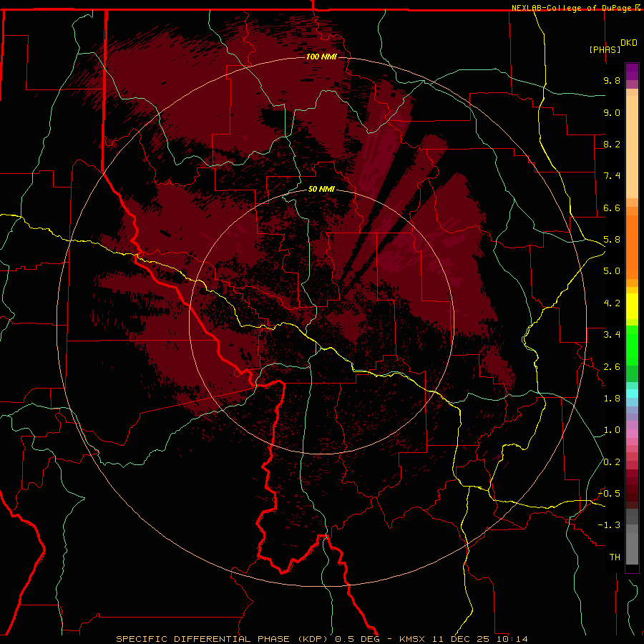The height and width of the screenshot is (644, 644).
Task: Click the 1.8 value on color scale
Action: pos(612,399)
